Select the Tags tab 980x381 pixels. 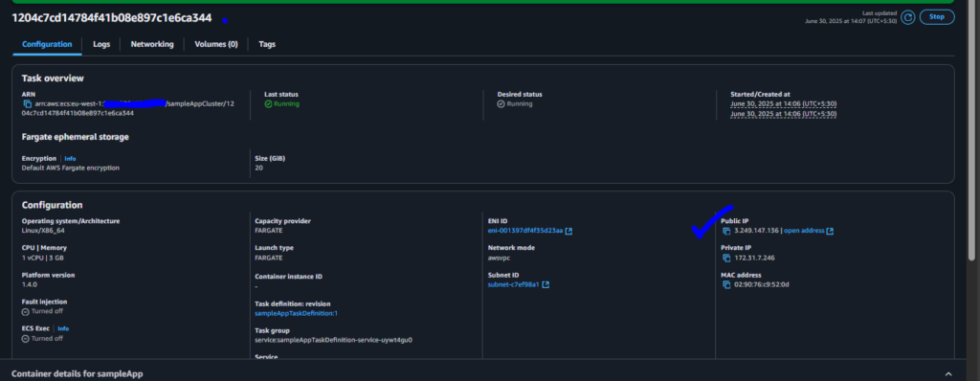point(267,44)
